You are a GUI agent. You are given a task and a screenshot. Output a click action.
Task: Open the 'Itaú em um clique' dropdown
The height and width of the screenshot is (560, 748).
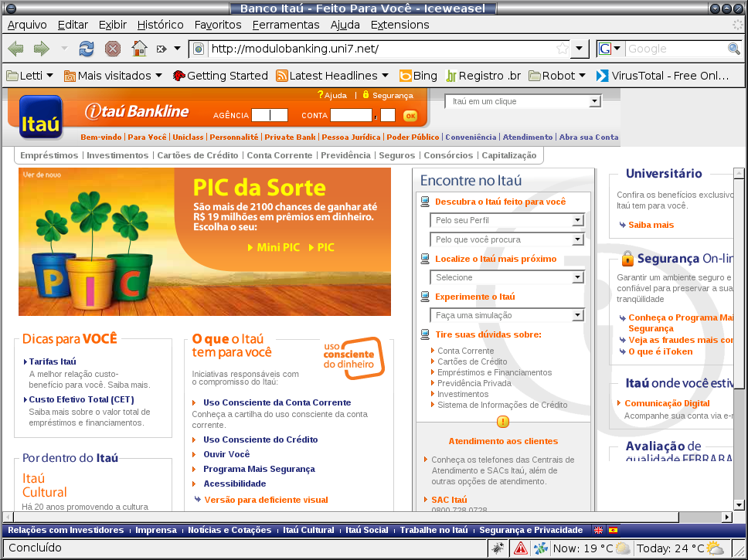click(x=523, y=101)
